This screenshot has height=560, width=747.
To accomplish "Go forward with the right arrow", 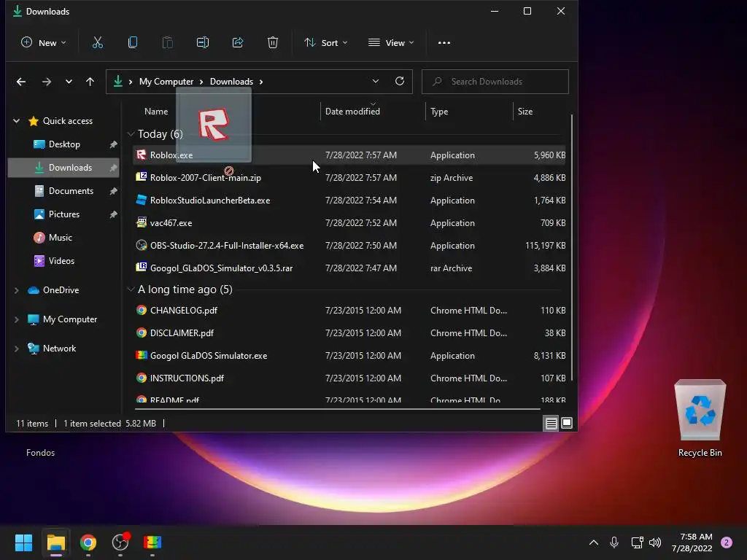I will [46, 82].
